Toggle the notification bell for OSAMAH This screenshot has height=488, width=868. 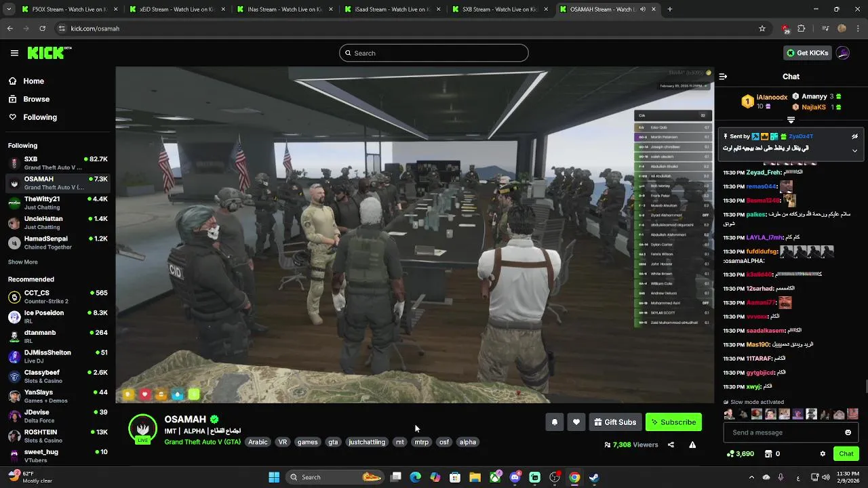point(554,422)
